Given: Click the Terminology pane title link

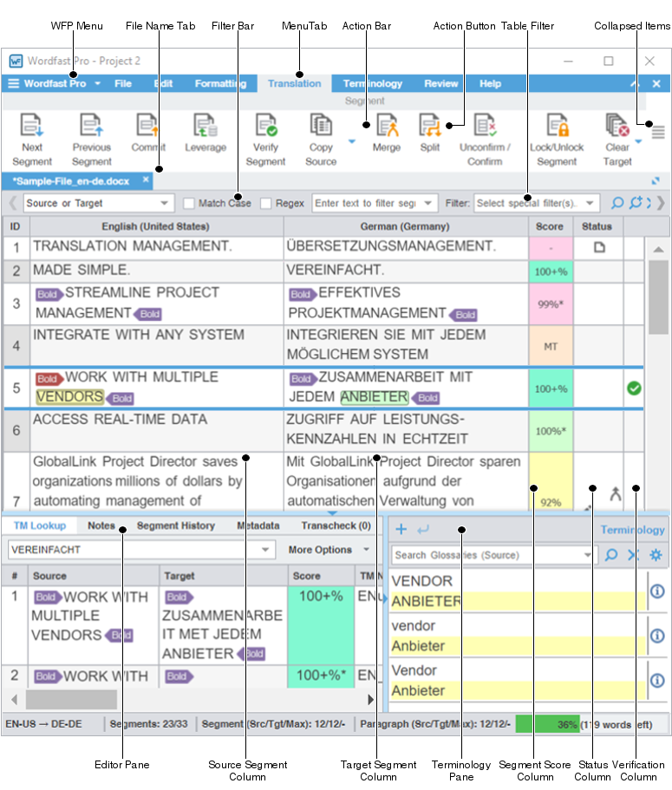Looking at the screenshot, I should click(632, 530).
